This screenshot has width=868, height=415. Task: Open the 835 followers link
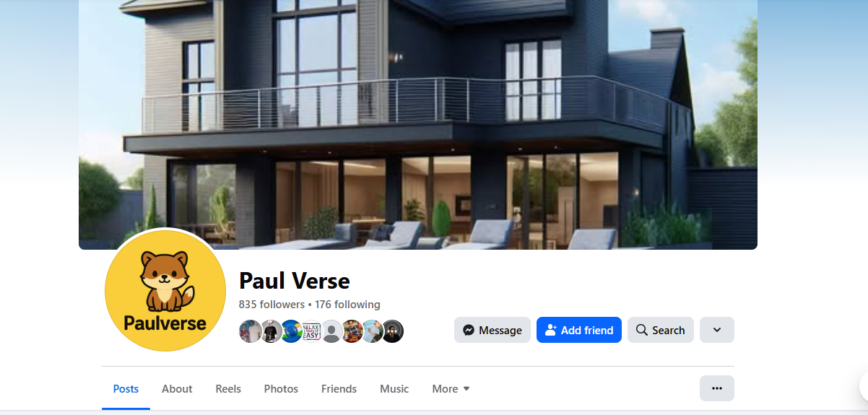point(272,305)
